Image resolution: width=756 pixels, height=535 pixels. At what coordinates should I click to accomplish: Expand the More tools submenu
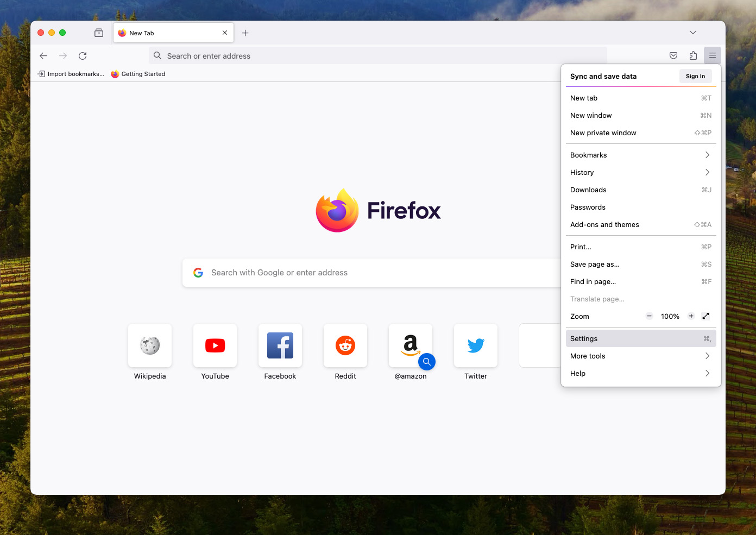tap(641, 356)
